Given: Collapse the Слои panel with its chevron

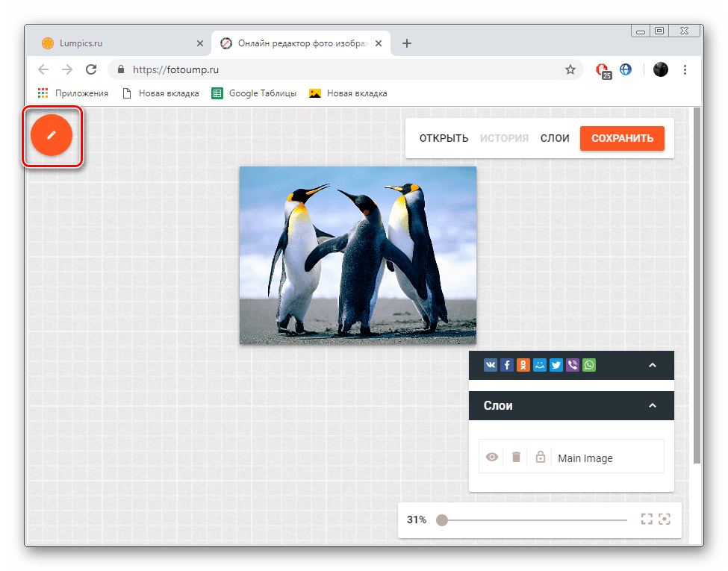Looking at the screenshot, I should pos(652,405).
